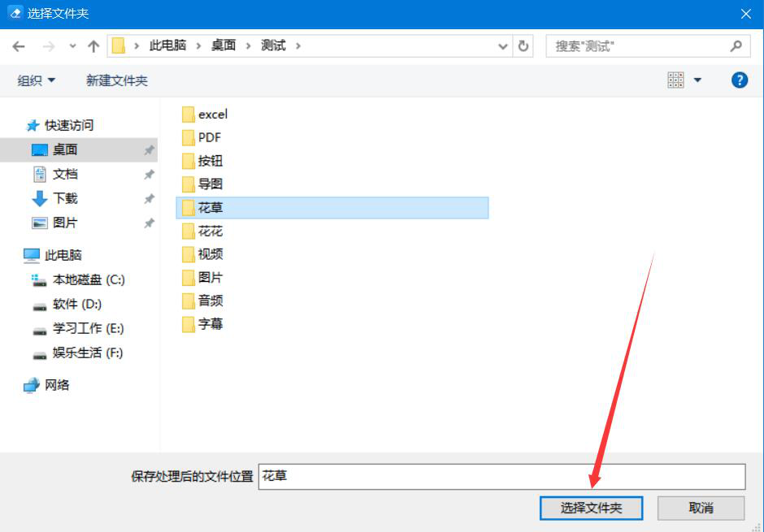The height and width of the screenshot is (532, 764).
Task: Select 此电脑 in the navigation pane
Action: [x=53, y=255]
